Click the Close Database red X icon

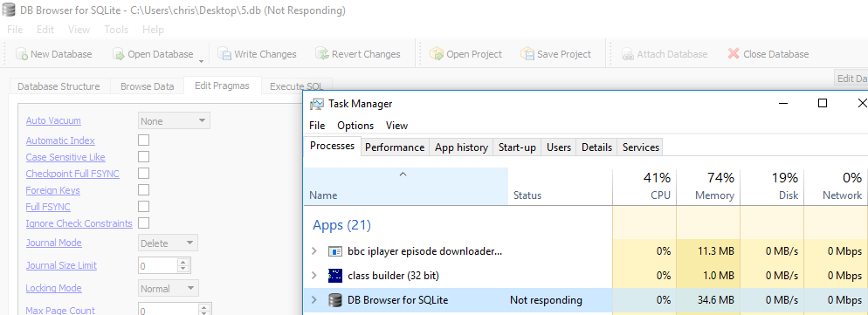coord(734,54)
